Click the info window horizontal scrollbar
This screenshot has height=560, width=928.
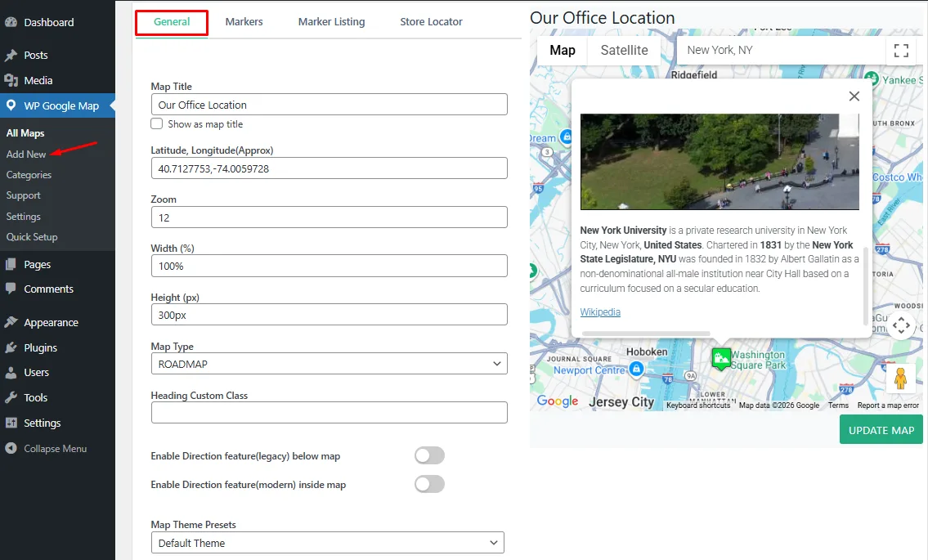(x=646, y=334)
